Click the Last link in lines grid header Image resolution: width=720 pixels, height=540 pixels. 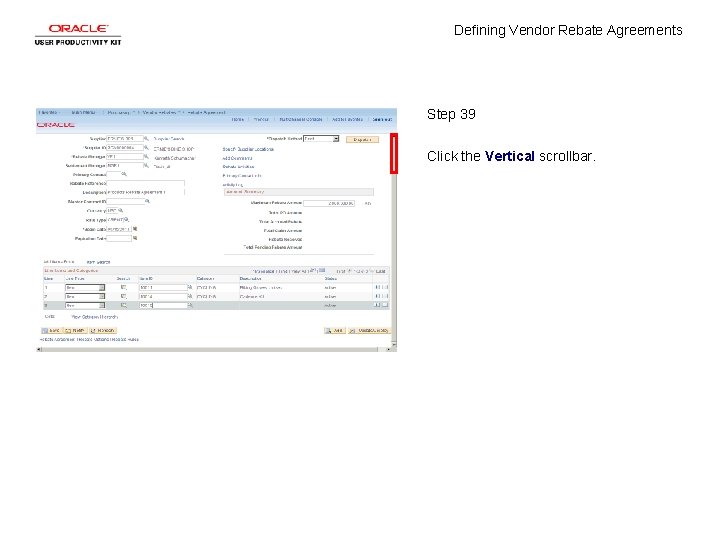tap(381, 271)
